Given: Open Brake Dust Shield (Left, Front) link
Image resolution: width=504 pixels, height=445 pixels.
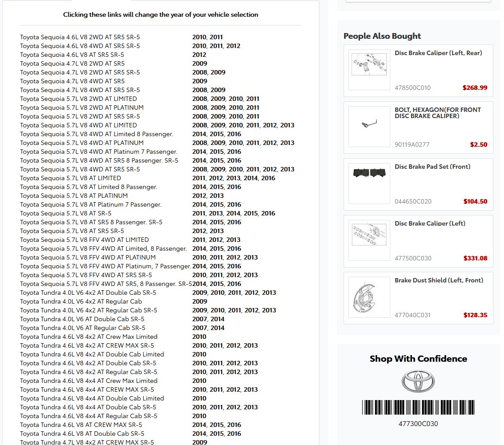Looking at the screenshot, I should (439, 280).
